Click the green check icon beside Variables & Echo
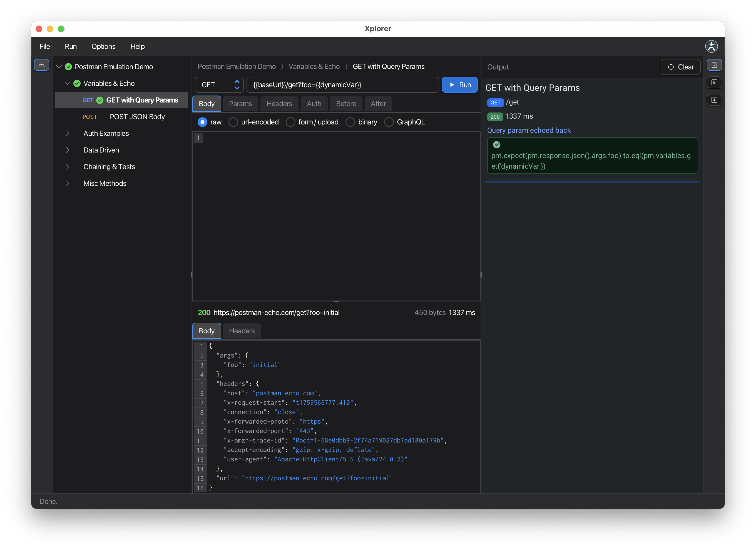Screen dimensions: 756x550 [77, 83]
